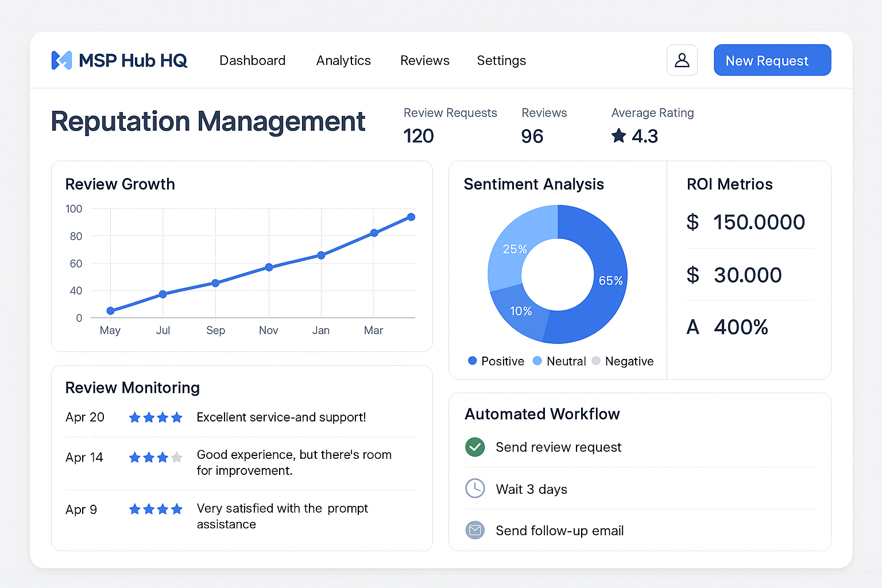Select the 'Very satisfied with the prompt' review
The height and width of the screenshot is (588, 882).
pyautogui.click(x=283, y=516)
